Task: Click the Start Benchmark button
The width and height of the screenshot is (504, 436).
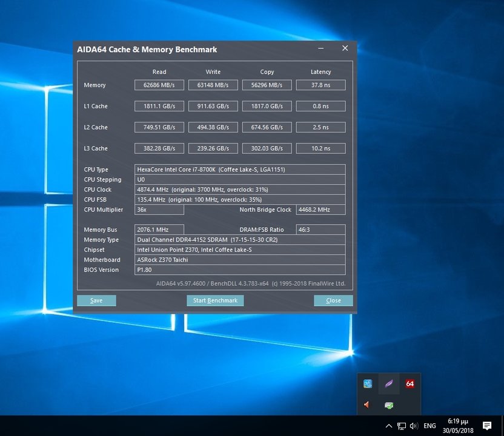Action: [x=215, y=300]
